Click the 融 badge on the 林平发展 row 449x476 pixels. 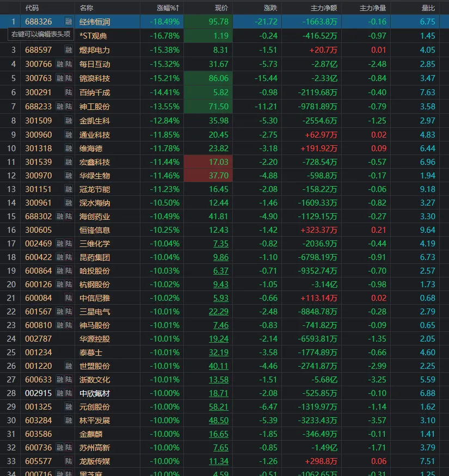[x=69, y=421]
